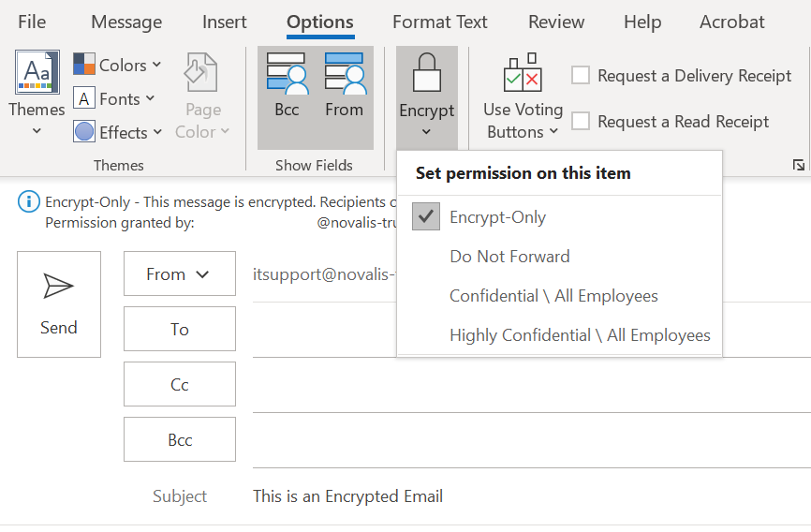Click the Encrypt padlock icon

tap(426, 73)
